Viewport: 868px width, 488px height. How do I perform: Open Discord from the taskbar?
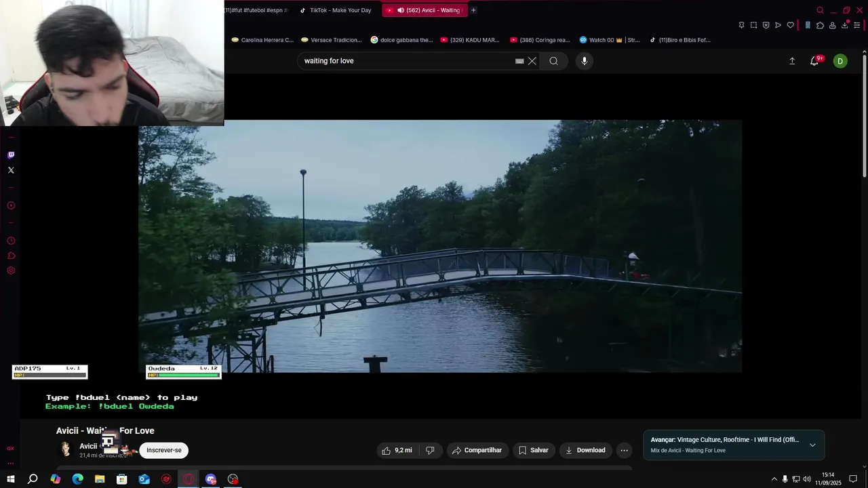coord(211,479)
